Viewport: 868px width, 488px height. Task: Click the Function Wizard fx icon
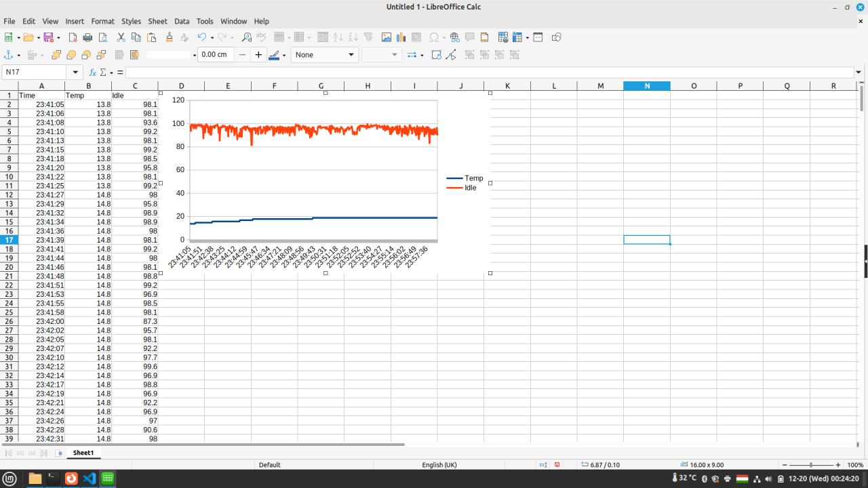(x=93, y=72)
